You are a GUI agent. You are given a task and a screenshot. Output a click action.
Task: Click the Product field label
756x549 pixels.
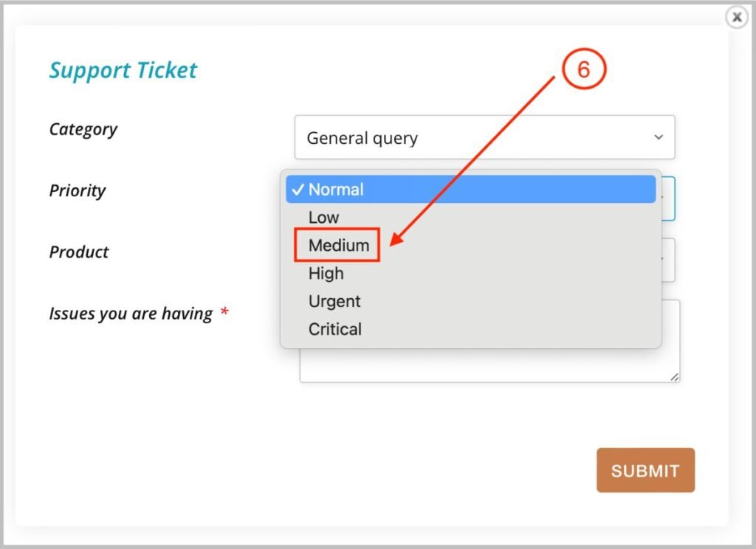(79, 252)
